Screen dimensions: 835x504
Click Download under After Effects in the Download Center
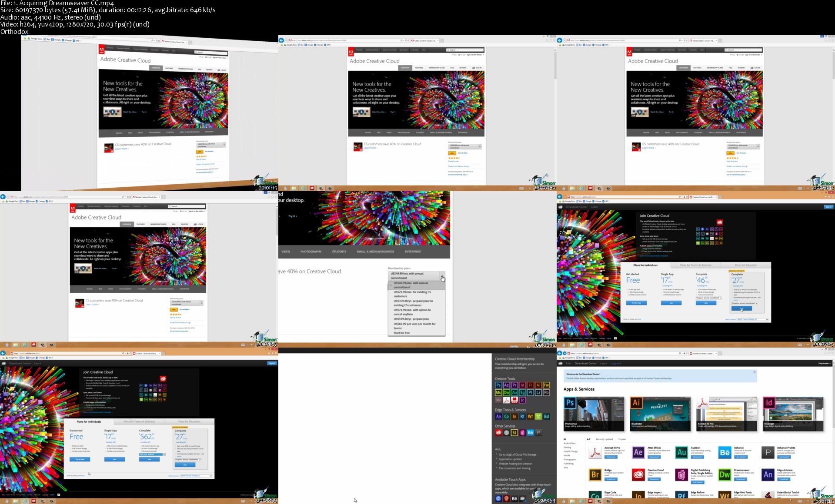654,457
